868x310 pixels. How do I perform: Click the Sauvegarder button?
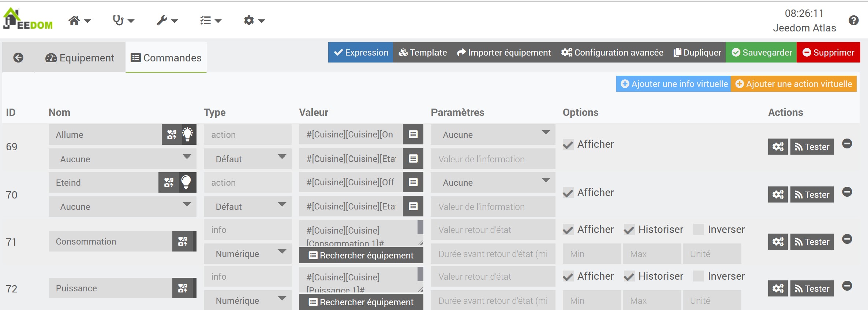(x=761, y=53)
